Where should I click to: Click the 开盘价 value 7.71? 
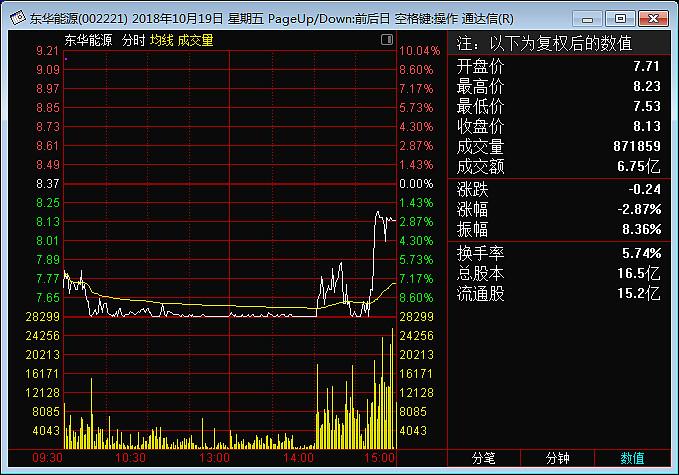point(647,66)
